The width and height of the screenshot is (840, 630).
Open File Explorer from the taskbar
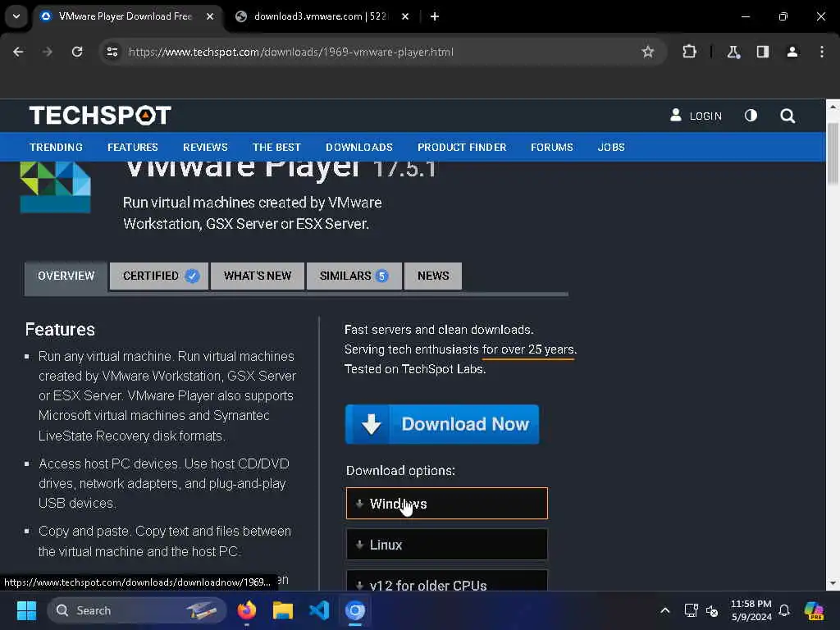point(283,610)
